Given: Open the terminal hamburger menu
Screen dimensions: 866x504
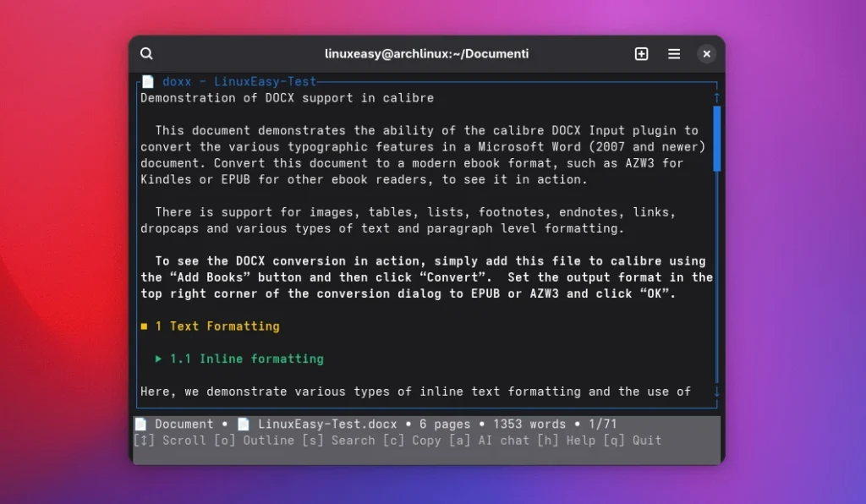Looking at the screenshot, I should click(x=674, y=53).
